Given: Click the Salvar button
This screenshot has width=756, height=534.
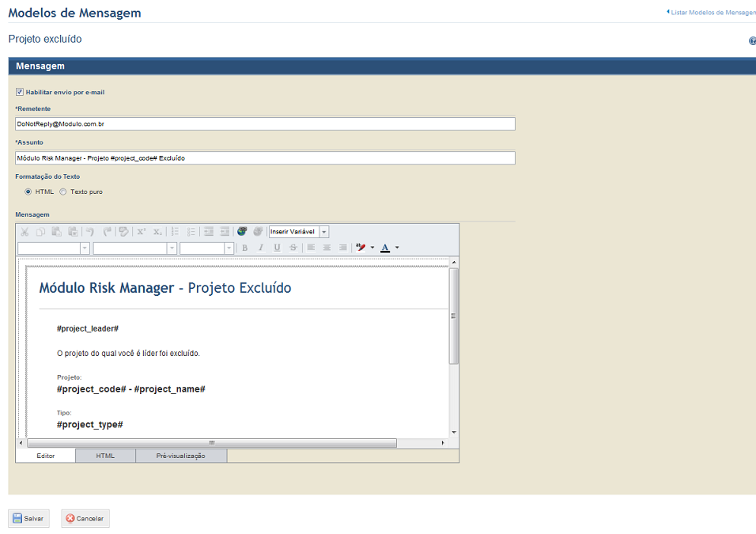Looking at the screenshot, I should 28,518.
